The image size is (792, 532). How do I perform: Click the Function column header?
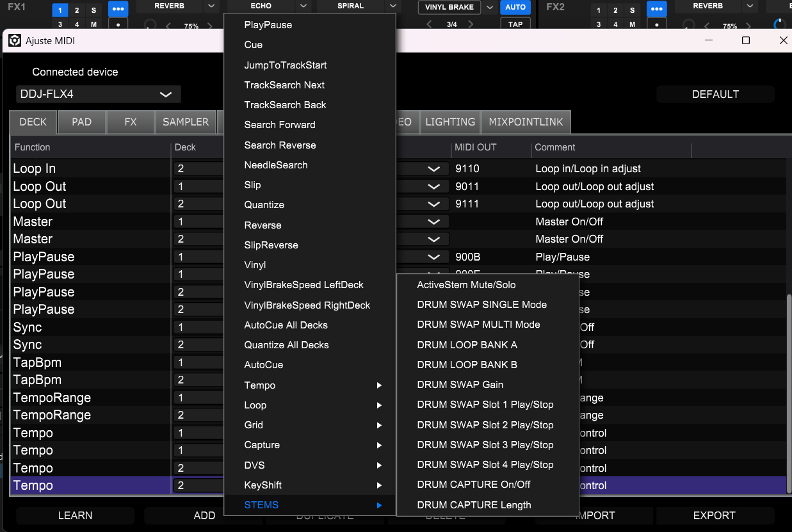coord(32,147)
